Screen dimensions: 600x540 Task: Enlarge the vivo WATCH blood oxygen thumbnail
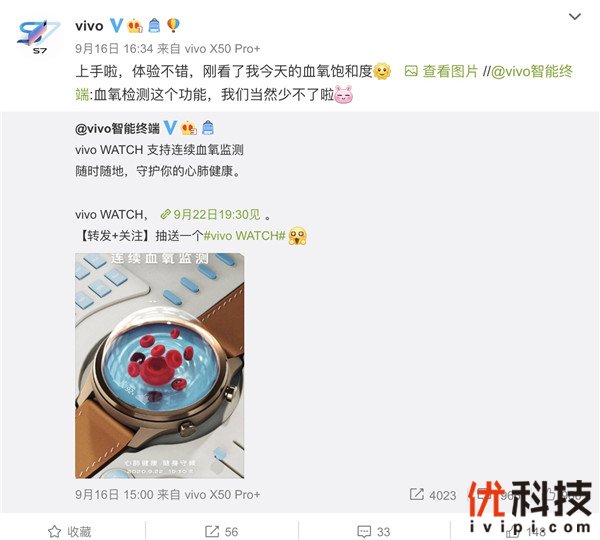tap(160, 365)
